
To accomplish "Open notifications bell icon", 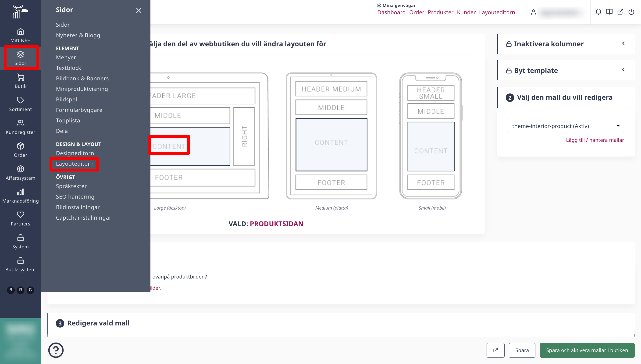I will (x=598, y=12).
